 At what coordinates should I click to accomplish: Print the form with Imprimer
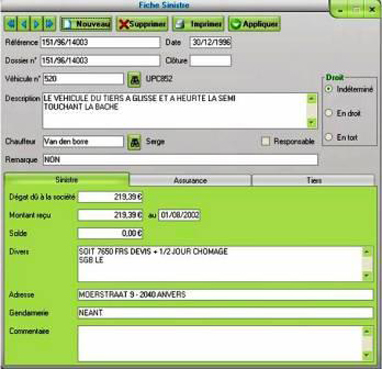pyautogui.click(x=198, y=24)
